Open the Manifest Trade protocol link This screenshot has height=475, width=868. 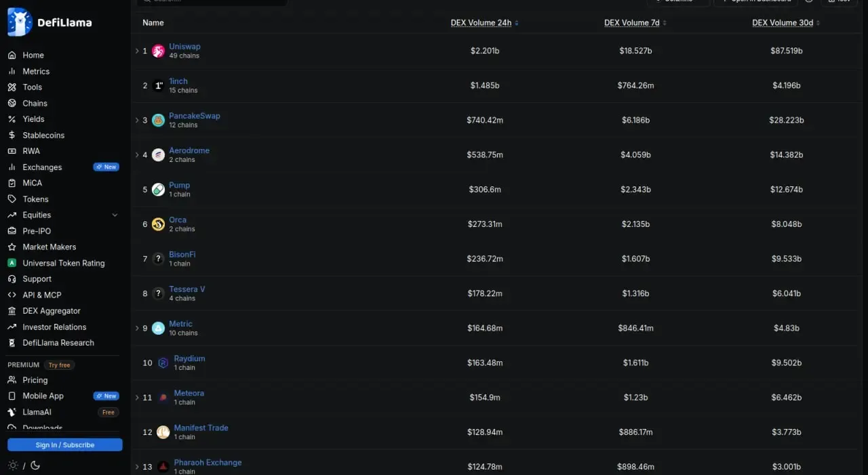click(x=201, y=428)
